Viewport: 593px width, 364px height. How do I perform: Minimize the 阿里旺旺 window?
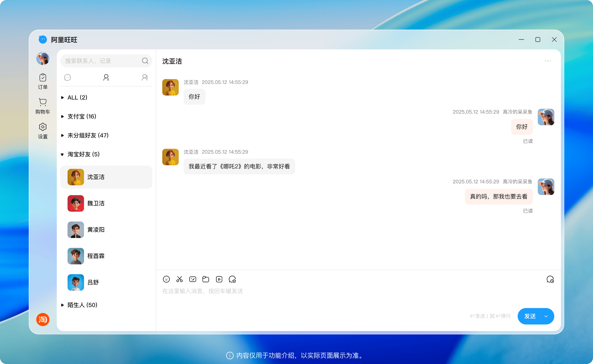coord(521,39)
